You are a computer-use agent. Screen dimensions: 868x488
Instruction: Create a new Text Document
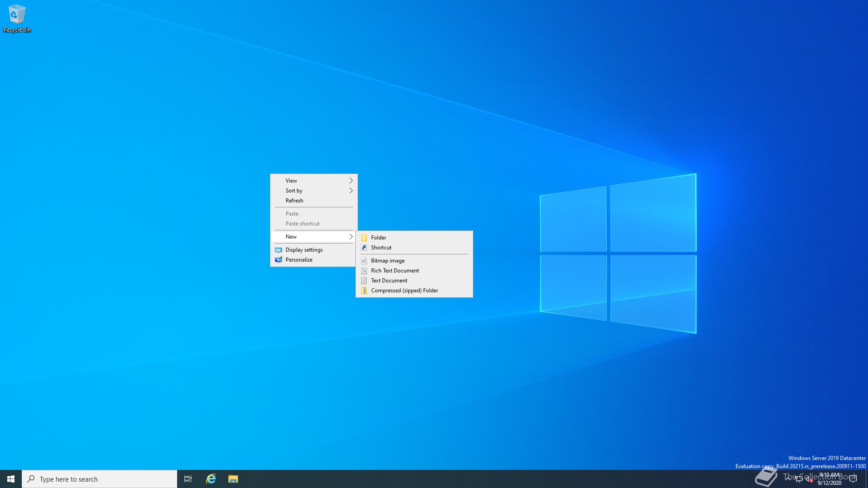coord(414,281)
